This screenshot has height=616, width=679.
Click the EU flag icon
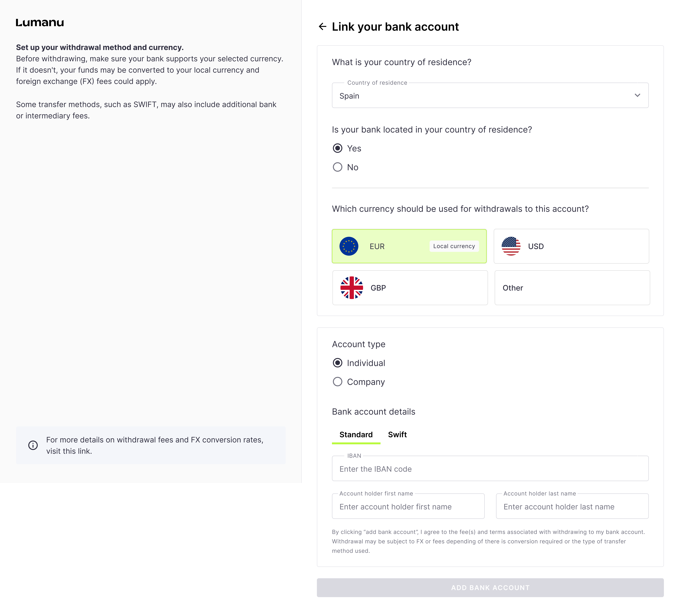pos(349,246)
